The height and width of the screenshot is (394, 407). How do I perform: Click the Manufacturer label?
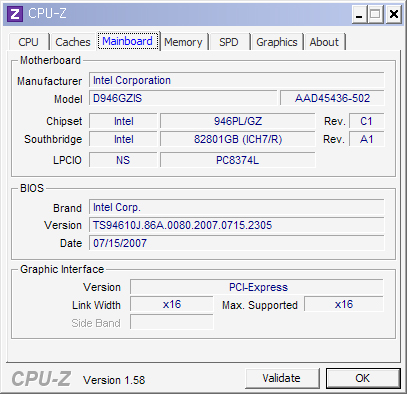coord(49,81)
